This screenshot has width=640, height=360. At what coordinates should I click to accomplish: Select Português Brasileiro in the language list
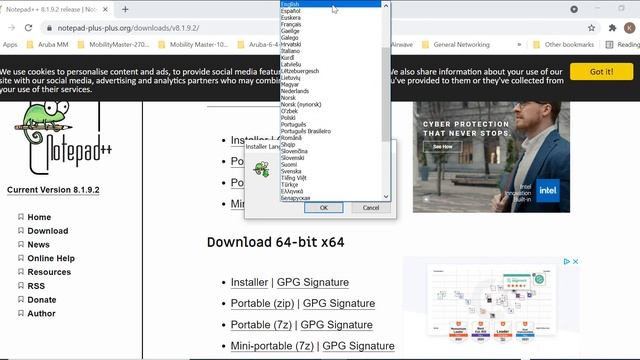331,131
